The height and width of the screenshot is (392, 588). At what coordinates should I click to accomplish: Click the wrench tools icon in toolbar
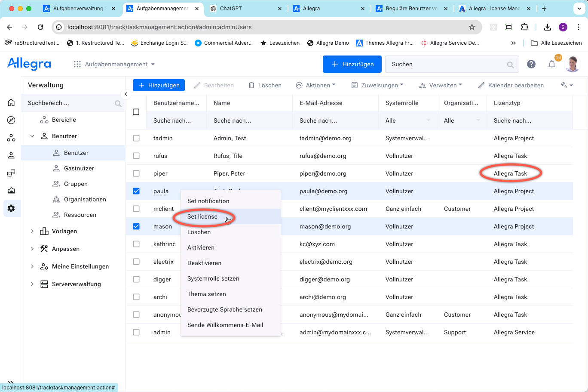[567, 85]
